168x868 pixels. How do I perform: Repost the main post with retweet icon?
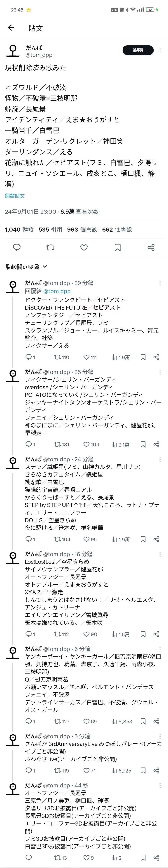50,248
